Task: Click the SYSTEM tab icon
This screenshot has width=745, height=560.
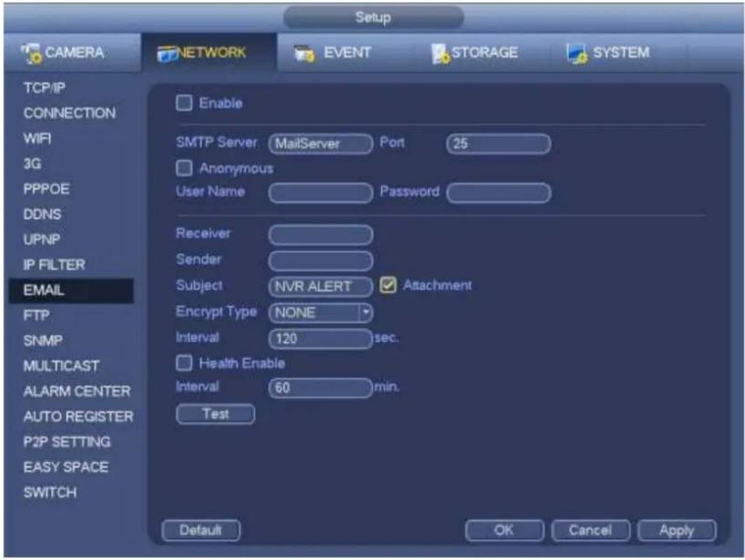Action: (577, 53)
